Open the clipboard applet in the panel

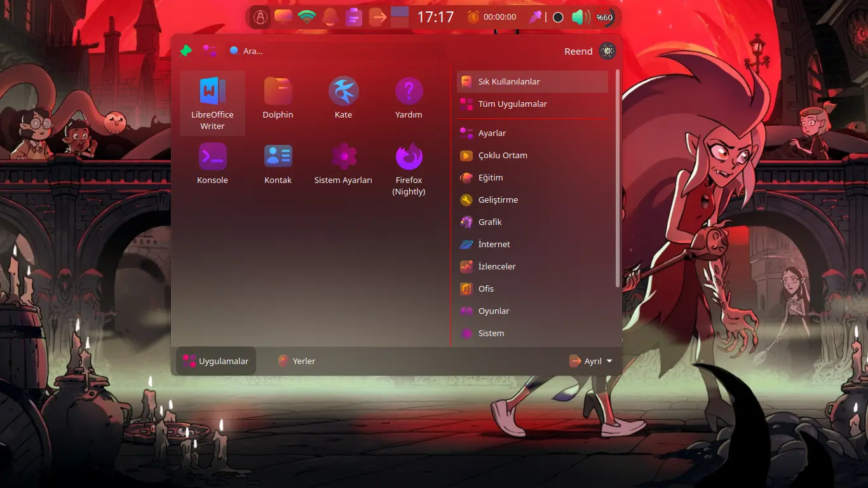(353, 17)
